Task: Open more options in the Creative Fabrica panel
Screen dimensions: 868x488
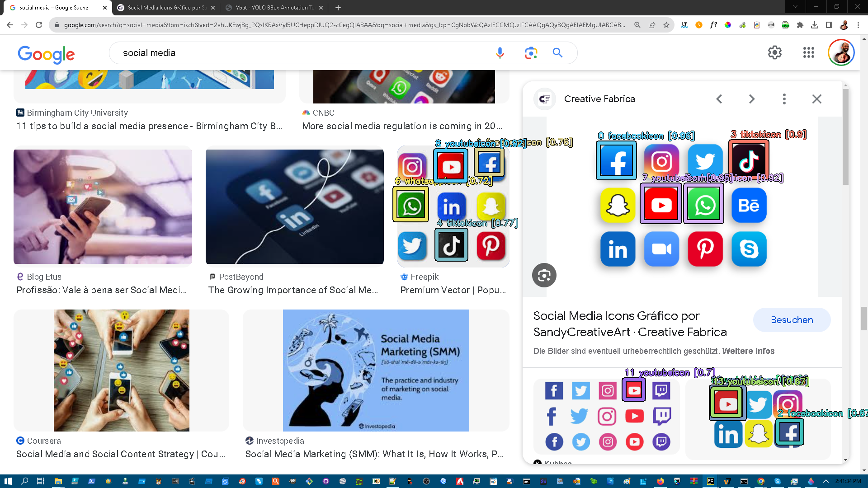Action: pos(784,99)
